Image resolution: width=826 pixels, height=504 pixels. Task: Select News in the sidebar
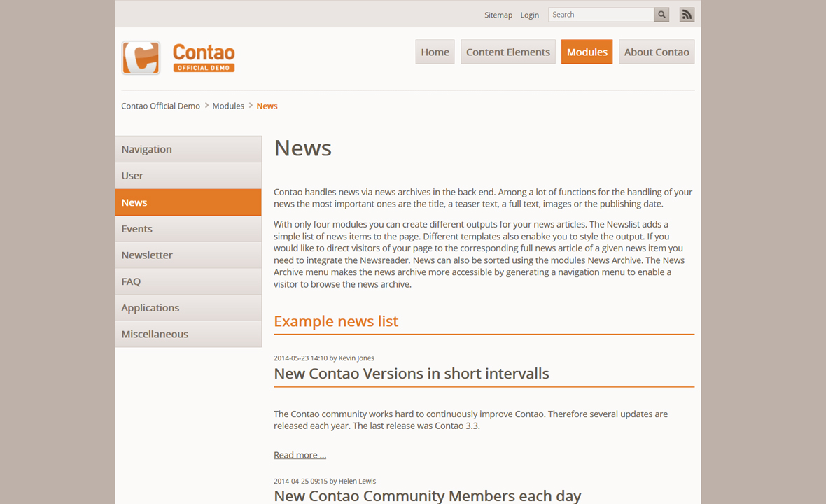coord(188,202)
